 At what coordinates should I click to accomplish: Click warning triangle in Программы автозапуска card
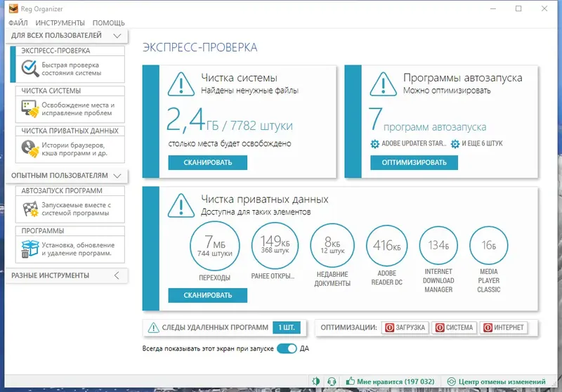click(x=383, y=84)
